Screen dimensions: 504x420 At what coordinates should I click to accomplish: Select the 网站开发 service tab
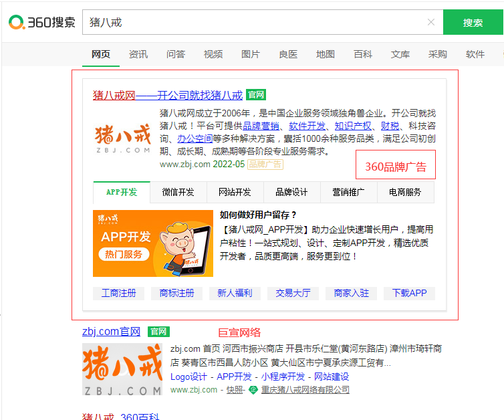[235, 193]
